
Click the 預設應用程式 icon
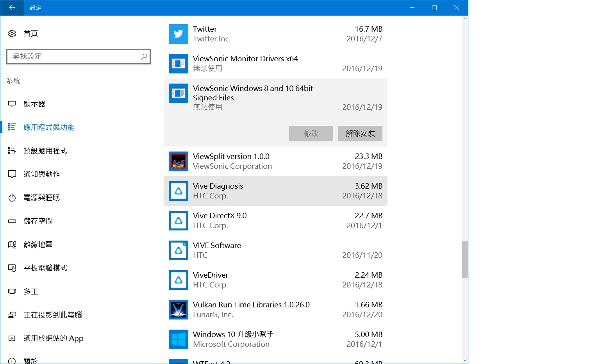click(12, 151)
